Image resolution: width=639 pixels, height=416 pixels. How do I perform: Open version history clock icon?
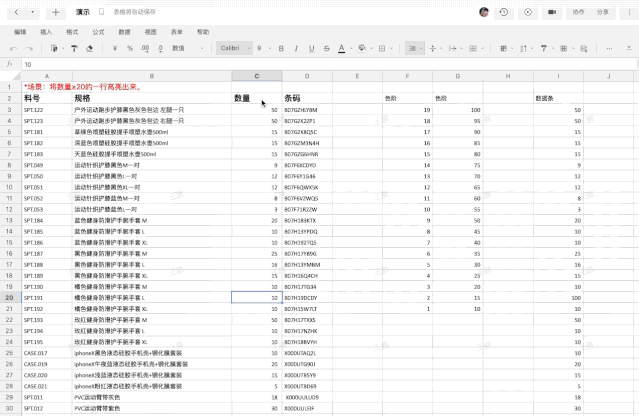(x=504, y=12)
